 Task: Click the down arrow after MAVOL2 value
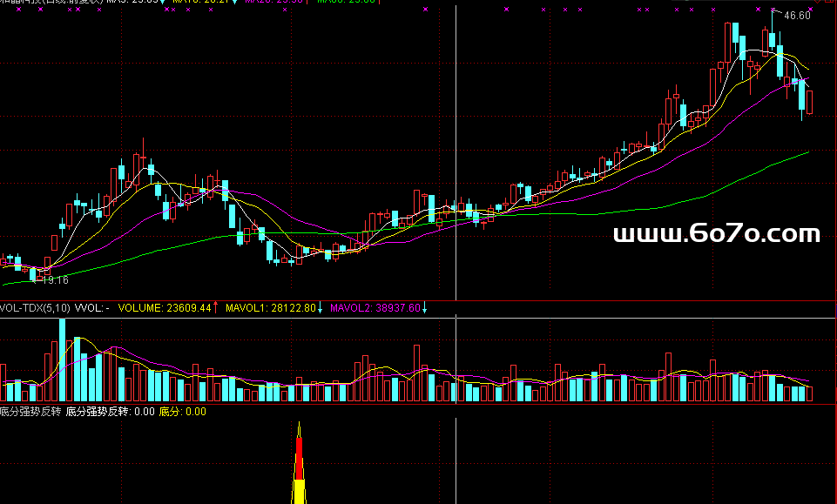pyautogui.click(x=424, y=308)
